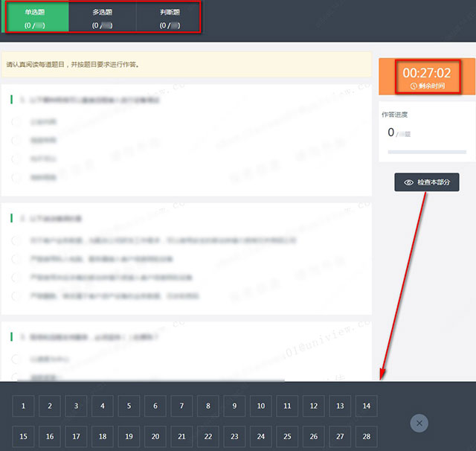Open question number 22 in navigator
This screenshot has height=451, width=476.
point(208,437)
